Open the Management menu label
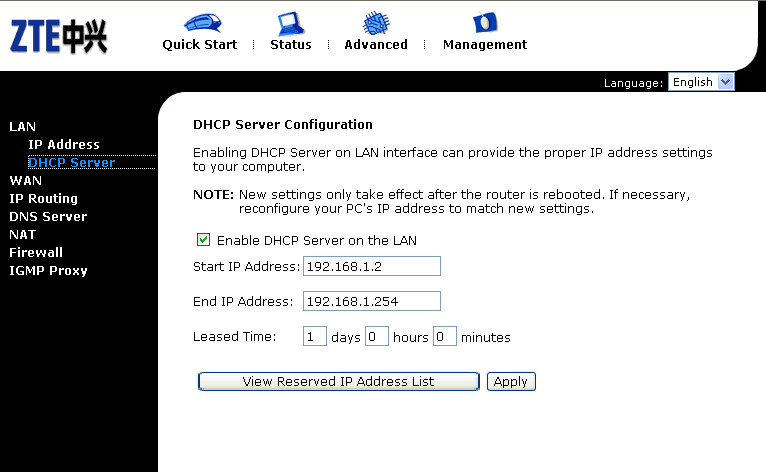Viewport: 766px width, 472px height. pyautogui.click(x=485, y=45)
